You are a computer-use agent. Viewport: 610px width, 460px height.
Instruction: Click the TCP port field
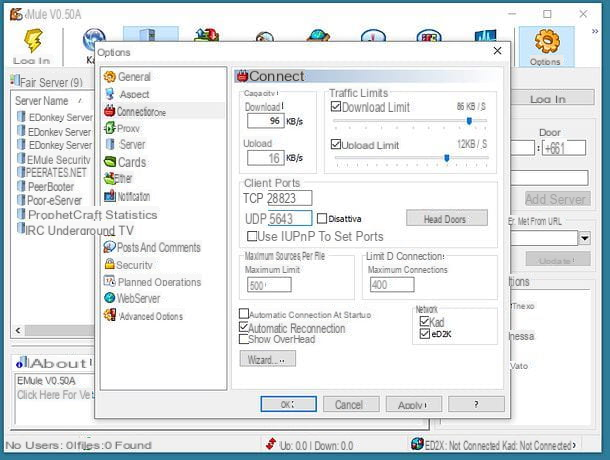click(x=289, y=198)
